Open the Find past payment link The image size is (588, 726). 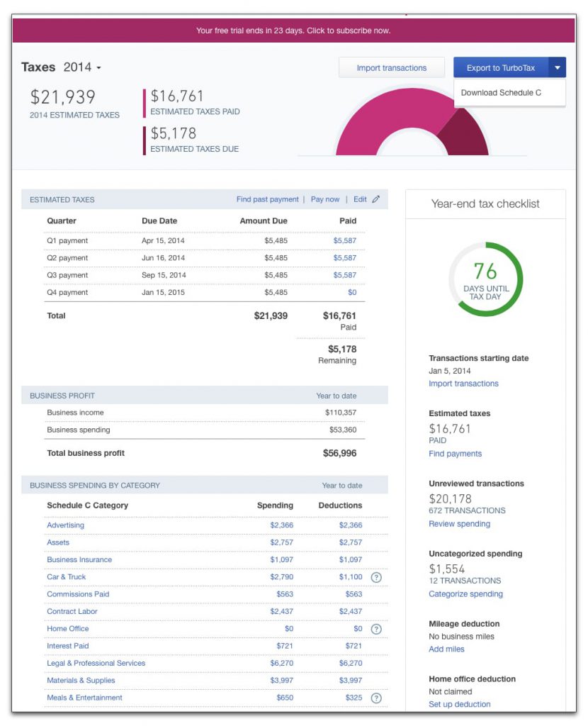[267, 199]
